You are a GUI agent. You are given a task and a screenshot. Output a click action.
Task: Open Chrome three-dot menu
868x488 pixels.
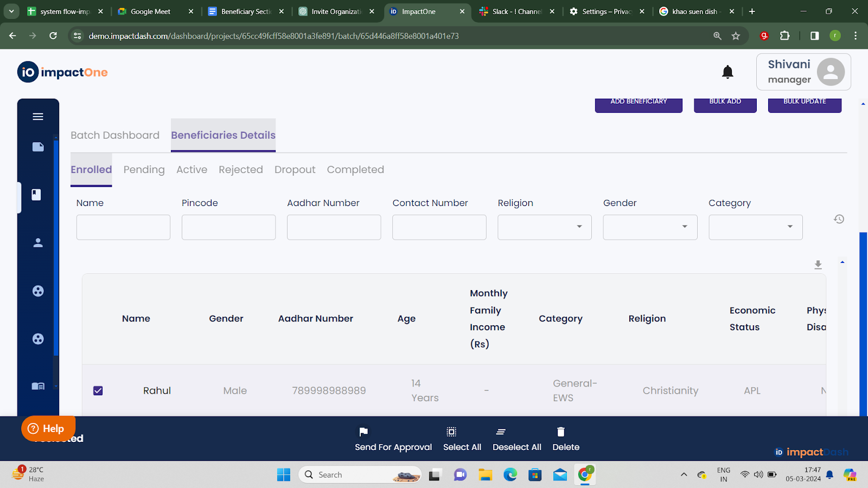click(x=856, y=36)
